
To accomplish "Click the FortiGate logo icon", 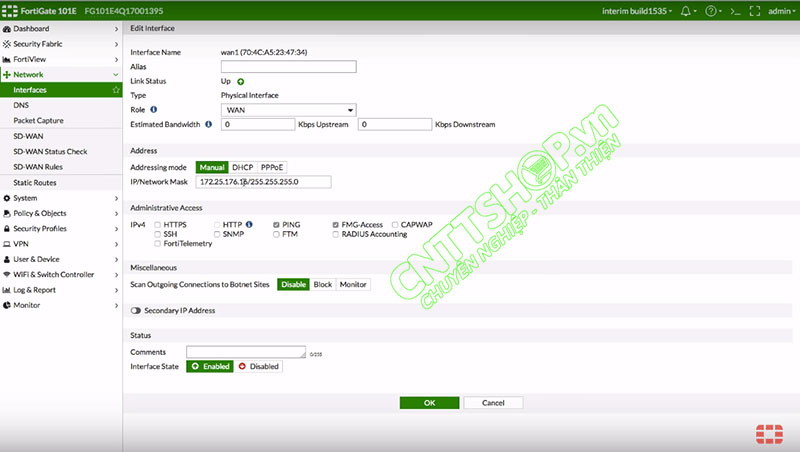I will click(10, 11).
